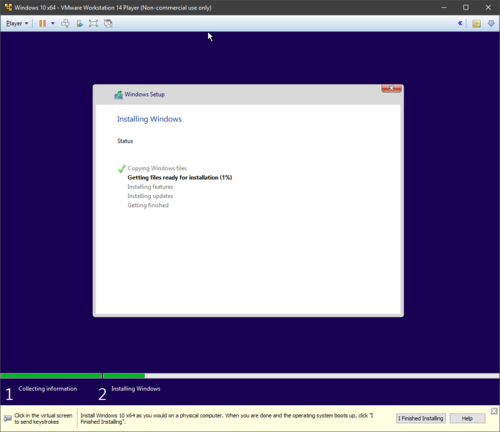
Task: Enter full screen mode from the toolbar
Action: coord(93,23)
